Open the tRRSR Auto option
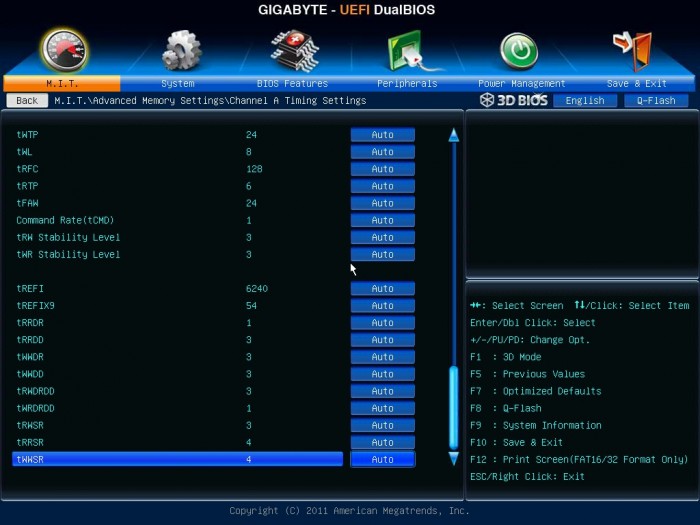The width and height of the screenshot is (700, 525). pyautogui.click(x=383, y=442)
